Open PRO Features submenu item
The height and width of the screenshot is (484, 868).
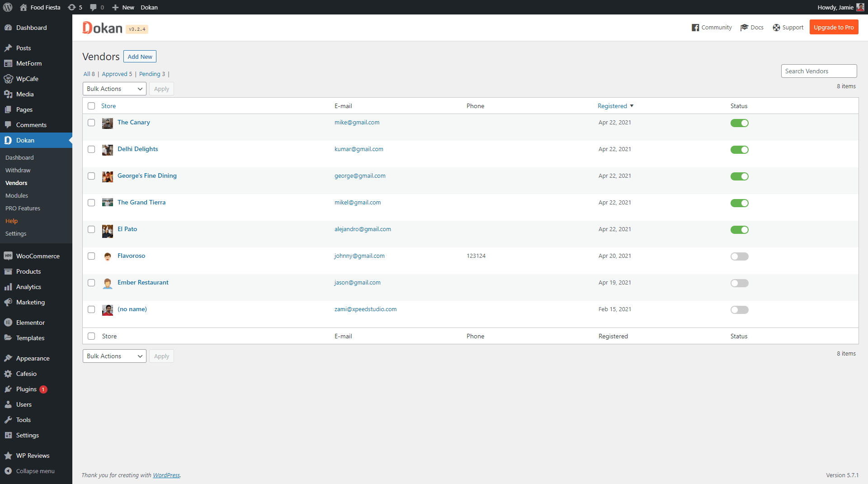tap(23, 208)
